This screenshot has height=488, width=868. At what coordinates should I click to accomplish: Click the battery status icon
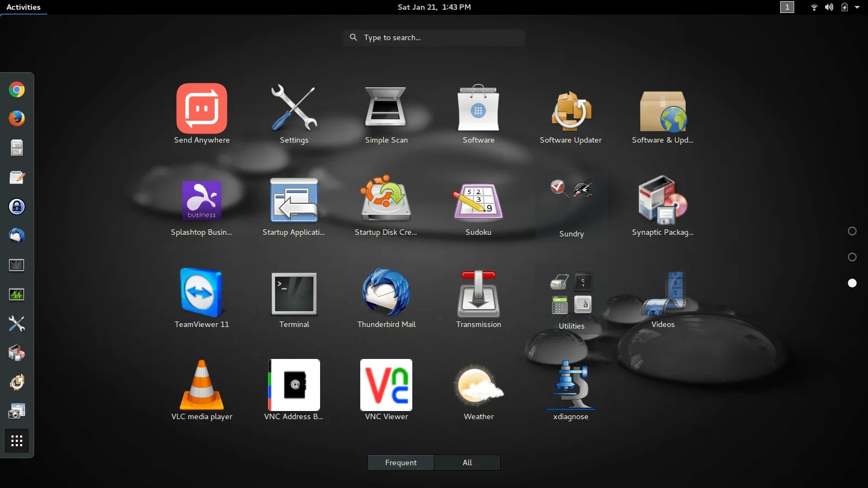coord(844,7)
